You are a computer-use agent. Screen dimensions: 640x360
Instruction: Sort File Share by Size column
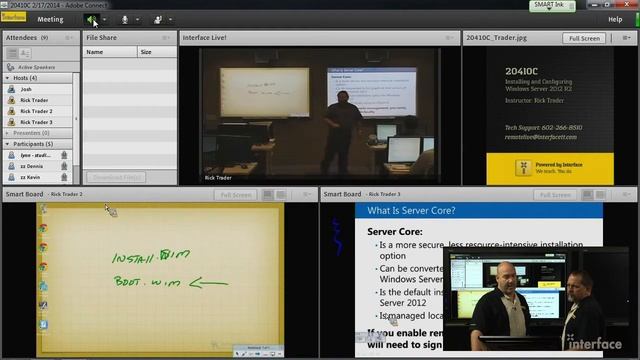point(157,52)
